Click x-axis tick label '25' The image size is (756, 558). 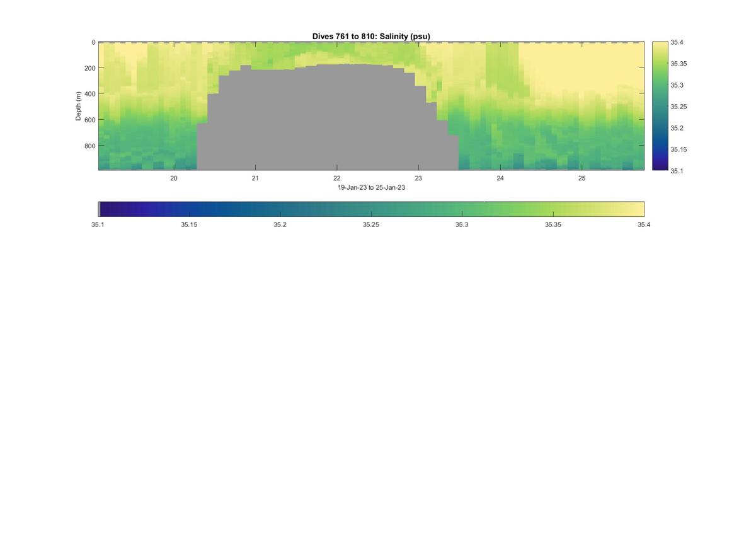click(582, 178)
